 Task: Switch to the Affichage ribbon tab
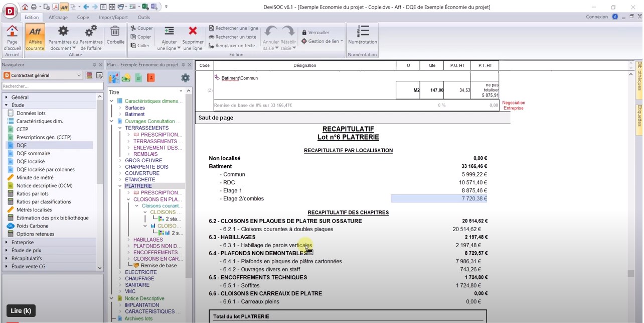(58, 17)
